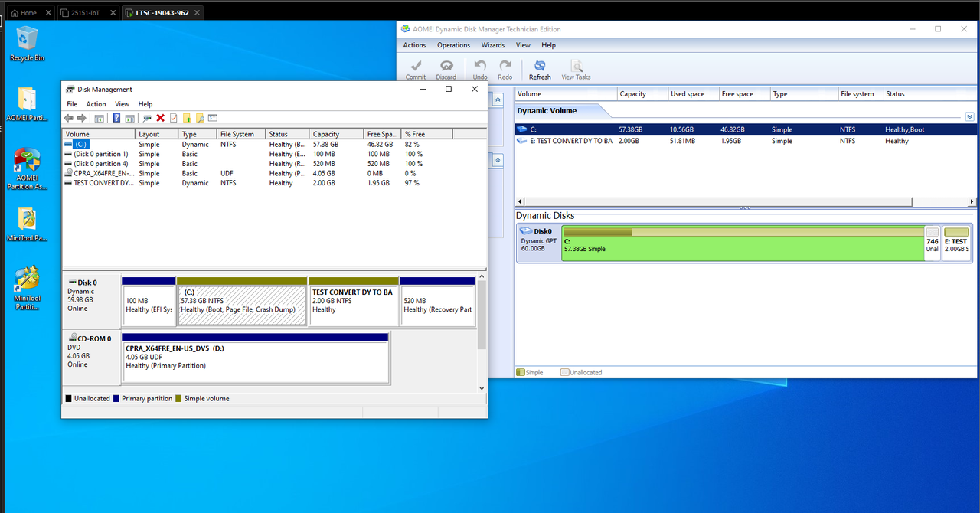Click the Disk0 drive icon in AOMEI Dynamic Disks

coord(526,230)
